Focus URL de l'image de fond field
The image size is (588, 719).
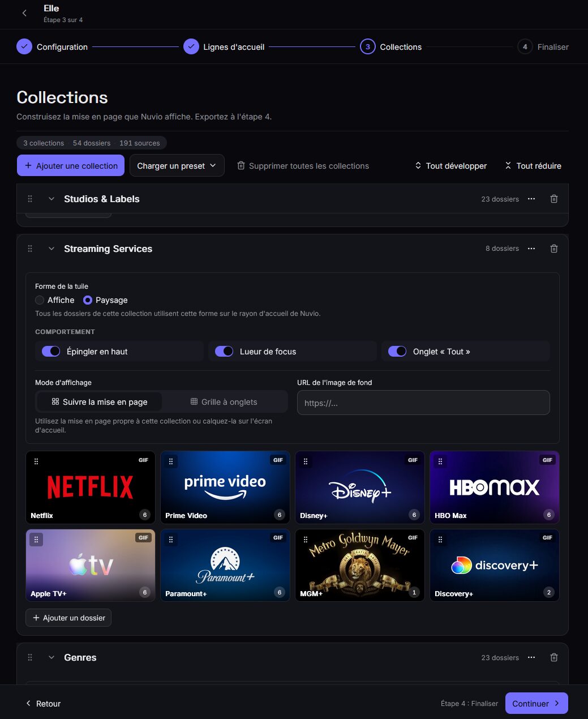tap(423, 403)
